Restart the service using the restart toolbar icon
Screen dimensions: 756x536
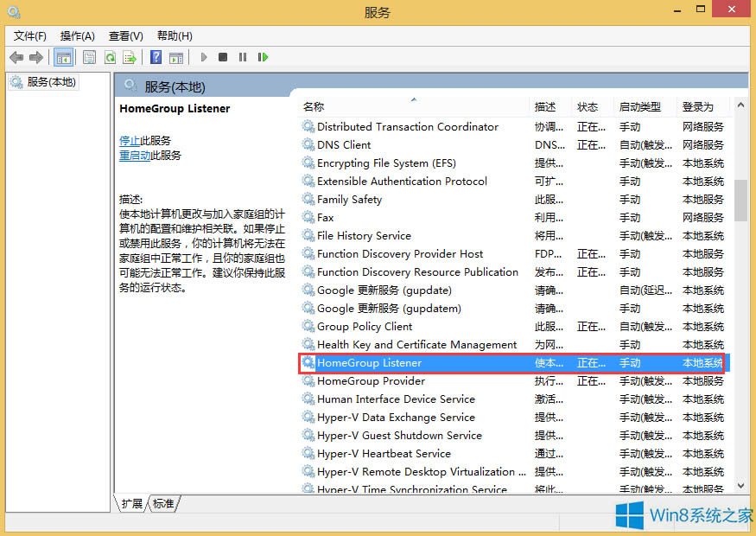(x=263, y=57)
